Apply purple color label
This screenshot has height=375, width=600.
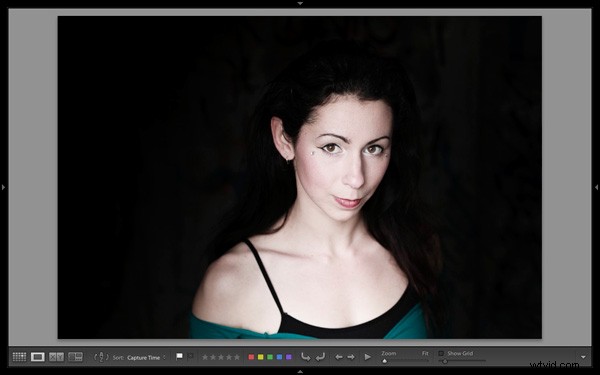(x=289, y=357)
